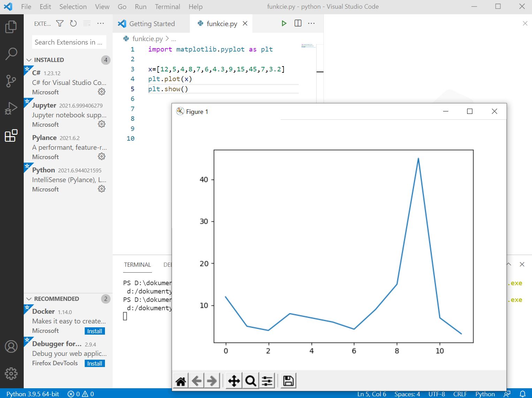Open the Terminal menu
The height and width of the screenshot is (398, 532).
167,7
